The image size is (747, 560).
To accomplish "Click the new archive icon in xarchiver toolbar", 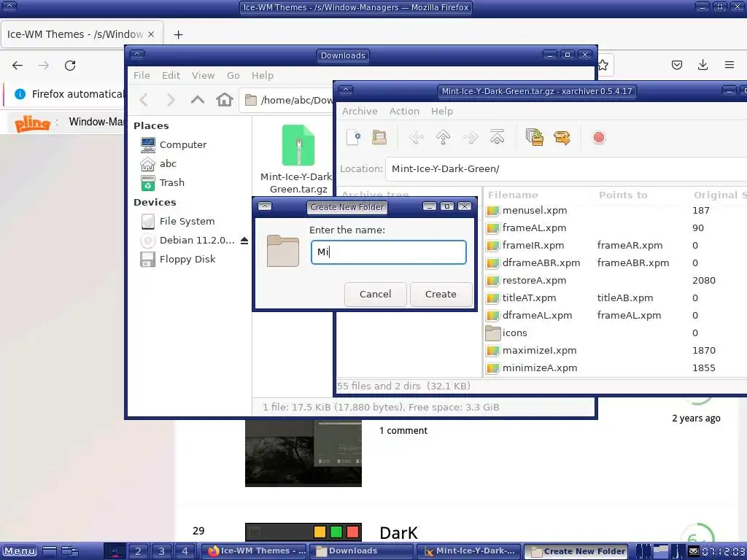I will tap(353, 138).
